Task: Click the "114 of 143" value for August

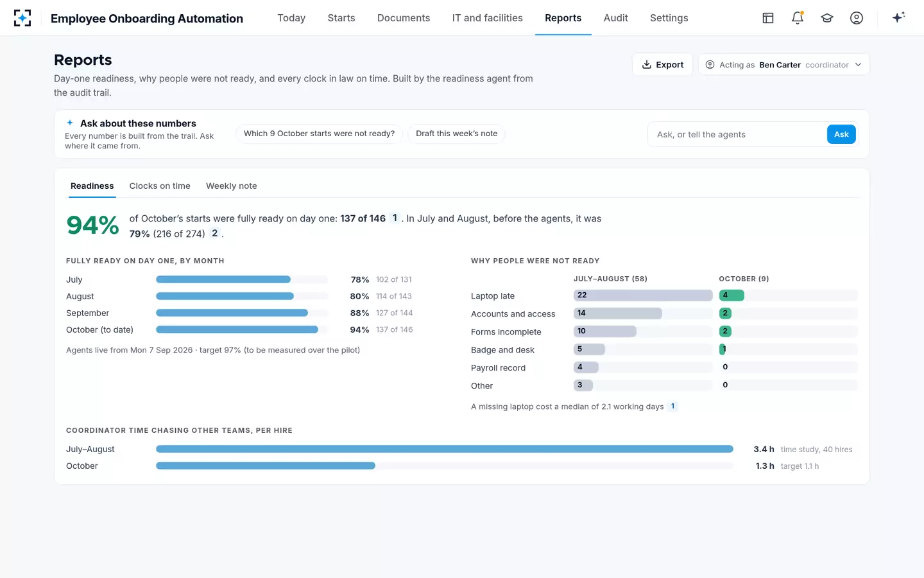Action: [x=394, y=296]
